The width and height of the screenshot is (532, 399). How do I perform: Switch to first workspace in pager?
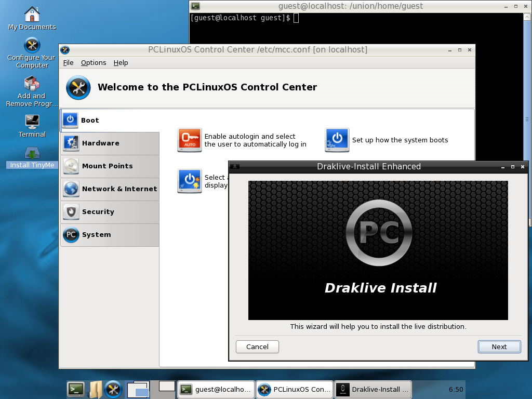tap(138, 390)
